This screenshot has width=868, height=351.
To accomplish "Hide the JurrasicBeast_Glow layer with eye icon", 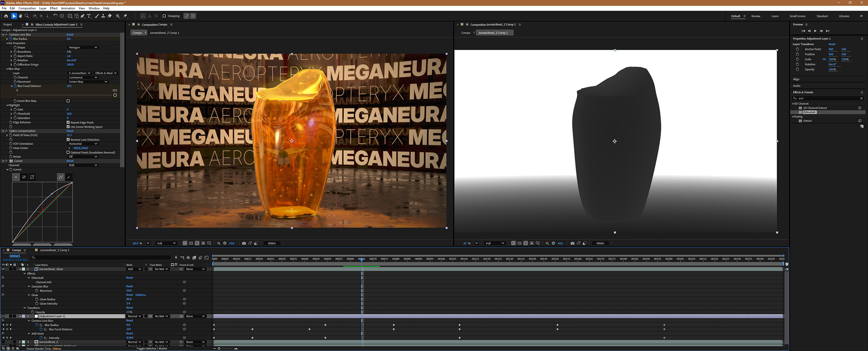I will pyautogui.click(x=3, y=269).
